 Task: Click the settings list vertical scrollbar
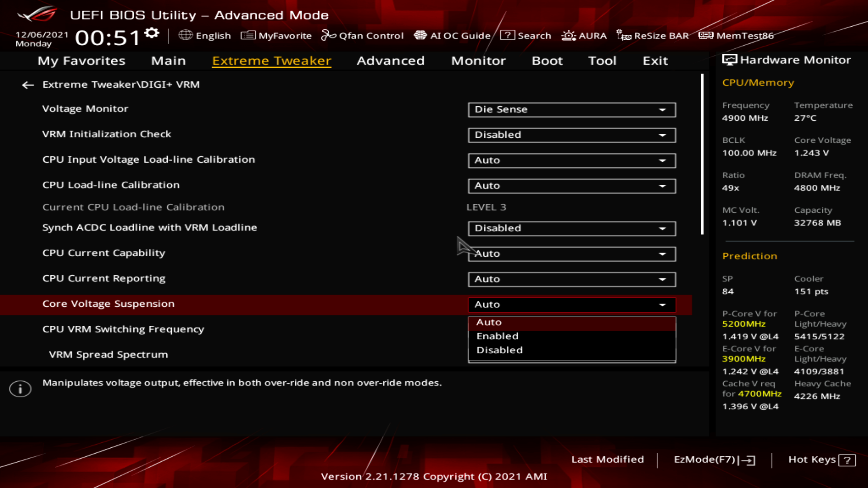pos(702,154)
